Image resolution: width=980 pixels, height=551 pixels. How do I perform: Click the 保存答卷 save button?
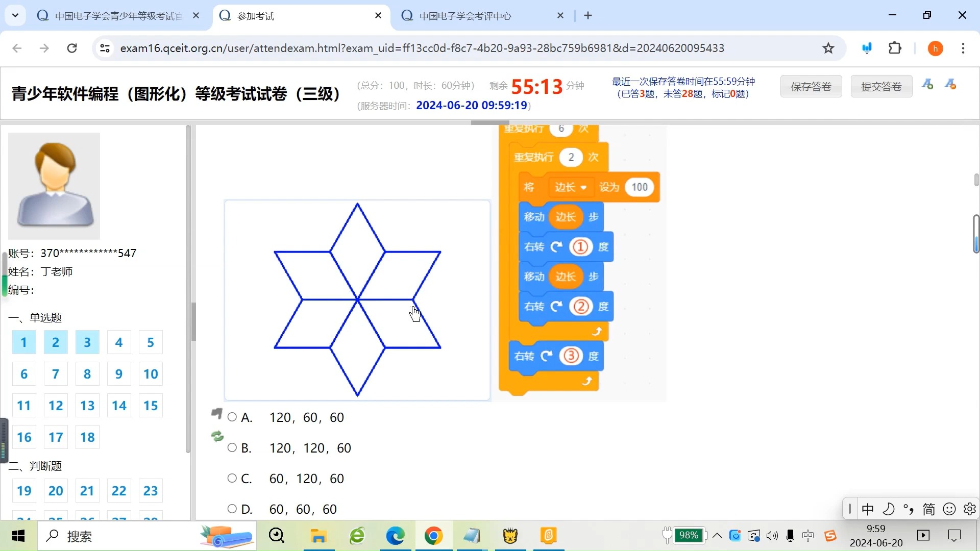812,86
